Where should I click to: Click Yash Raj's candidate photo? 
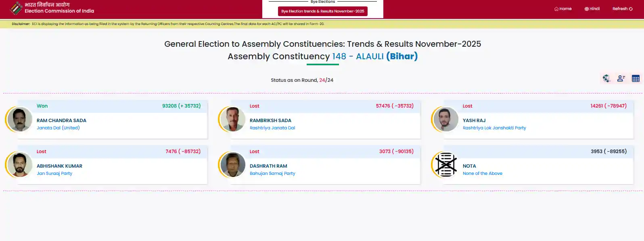click(x=446, y=119)
